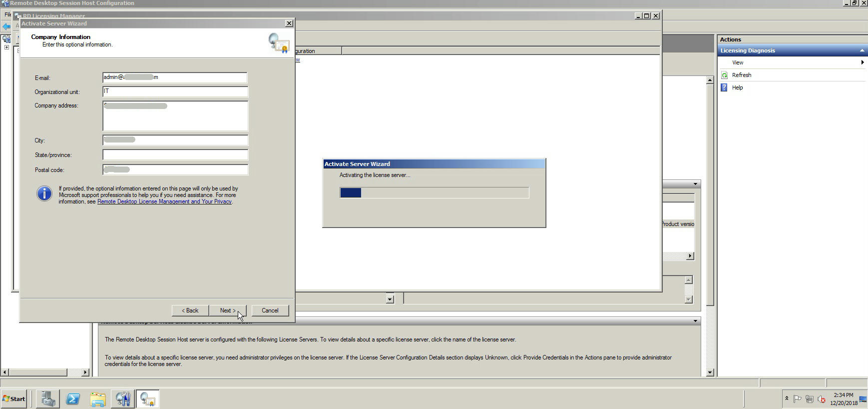Click the State/province input field
868x409 pixels.
coord(175,155)
